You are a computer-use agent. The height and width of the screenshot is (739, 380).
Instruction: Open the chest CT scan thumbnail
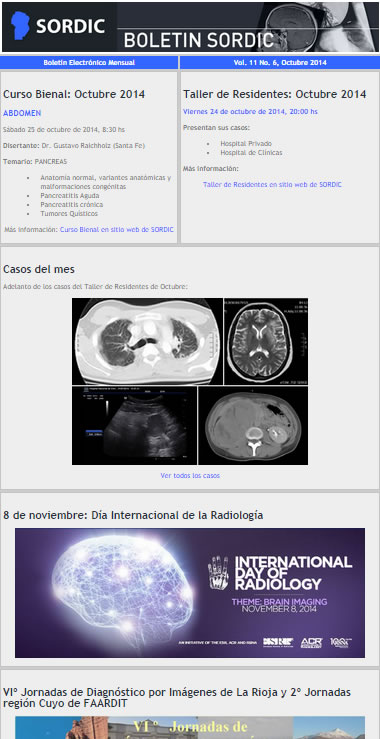148,341
